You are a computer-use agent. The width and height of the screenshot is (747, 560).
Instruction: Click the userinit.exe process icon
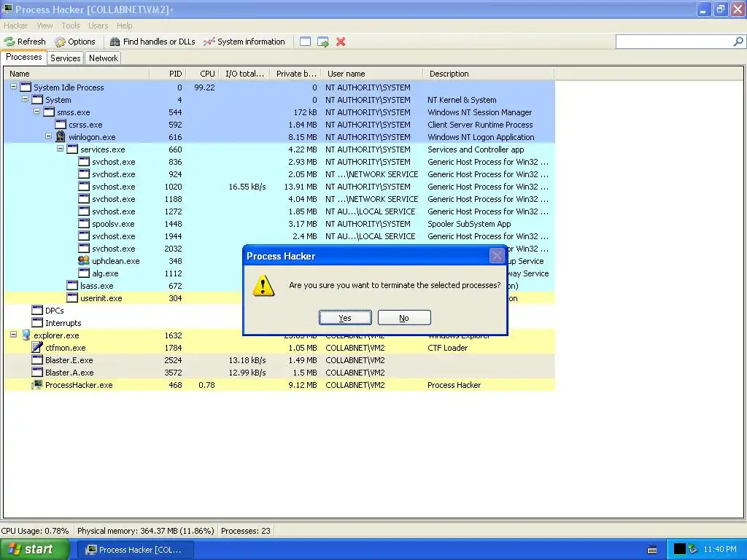point(72,297)
